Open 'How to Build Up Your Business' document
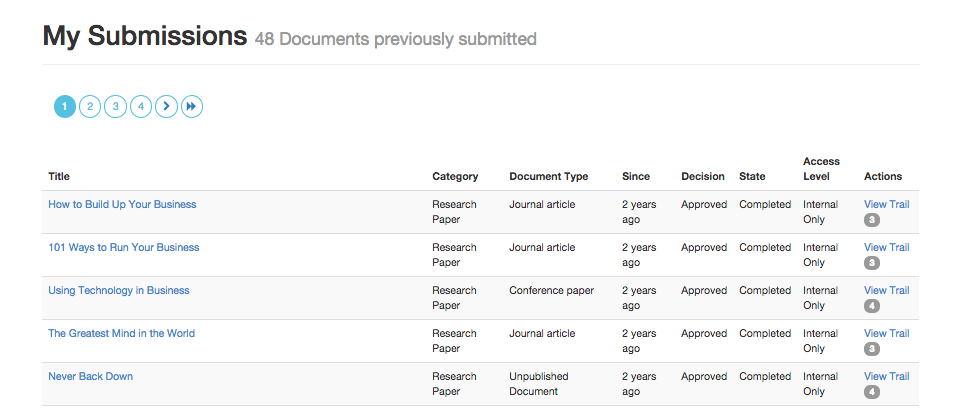This screenshot has height=416, width=959. [x=122, y=204]
